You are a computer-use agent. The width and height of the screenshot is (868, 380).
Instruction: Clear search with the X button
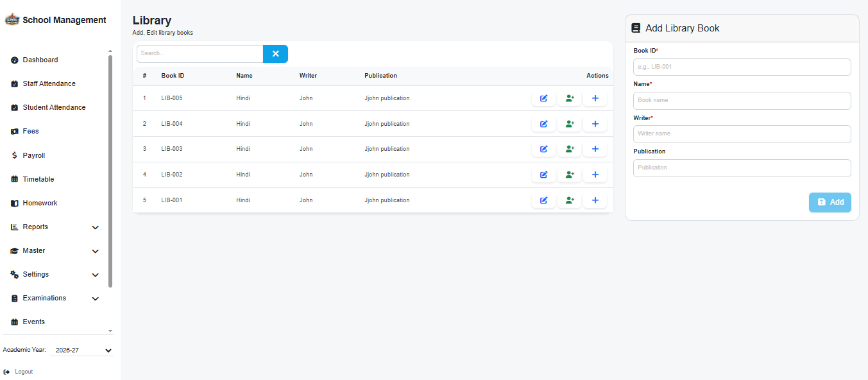(x=275, y=54)
